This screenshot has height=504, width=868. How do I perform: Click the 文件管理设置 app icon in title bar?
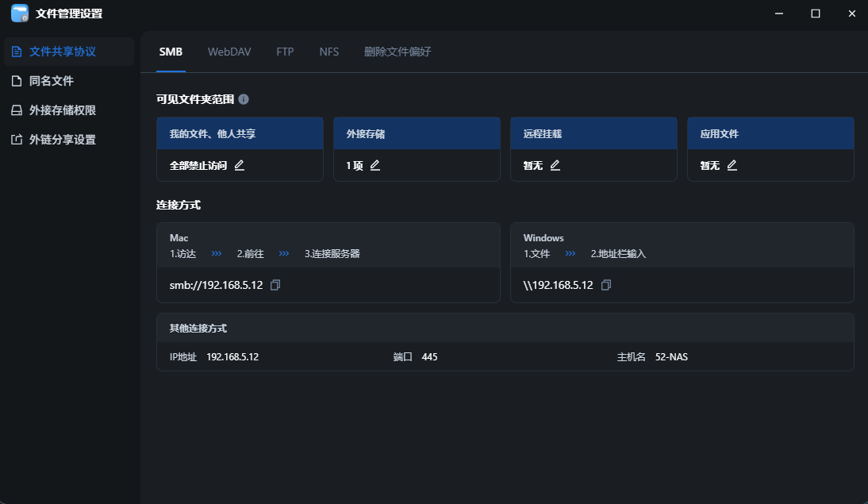click(19, 13)
